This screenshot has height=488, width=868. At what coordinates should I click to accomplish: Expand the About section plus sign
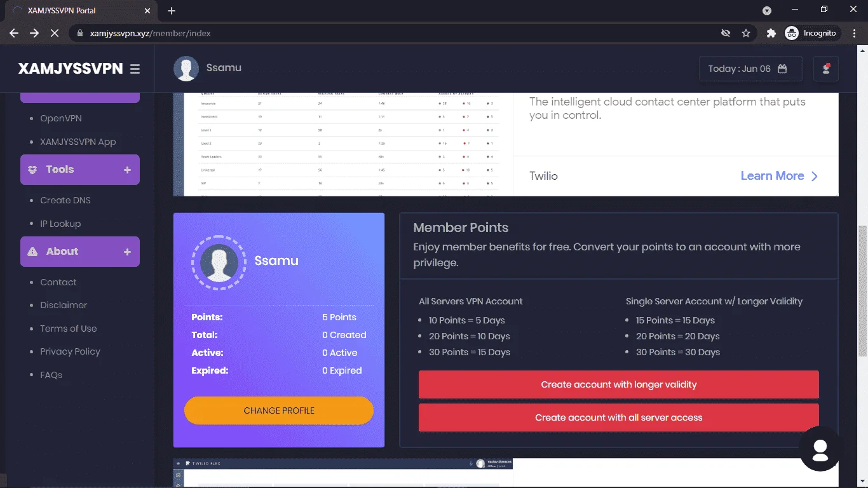(127, 252)
